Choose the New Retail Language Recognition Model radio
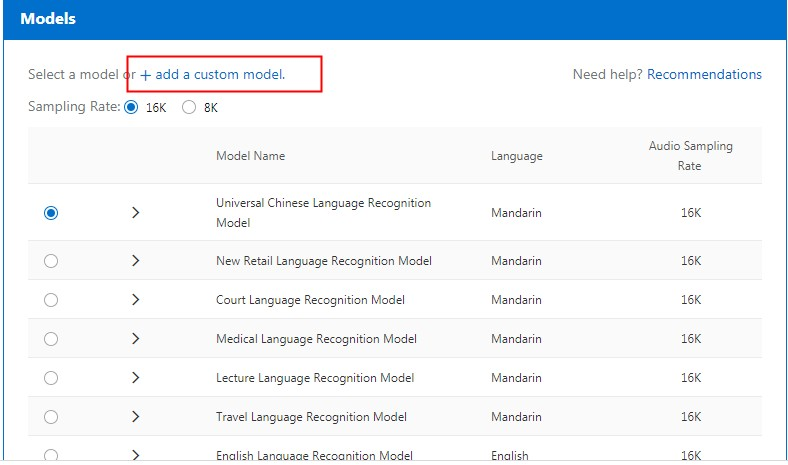 (51, 261)
